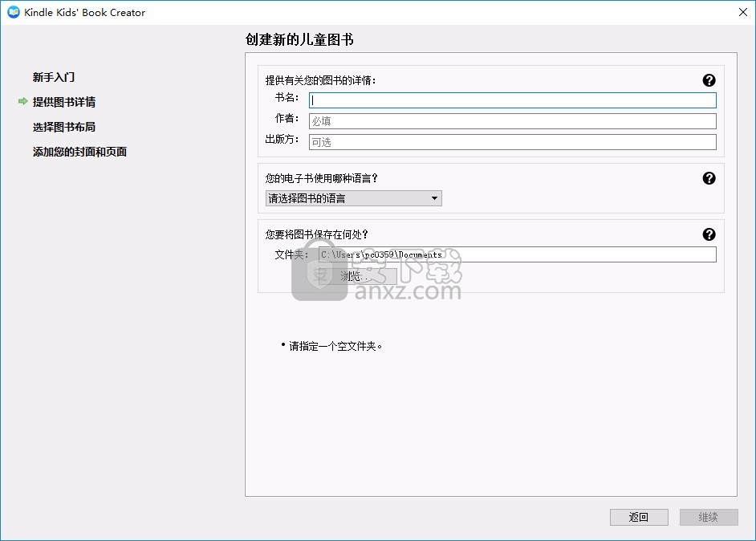Click the 浏览 browse button

click(358, 276)
